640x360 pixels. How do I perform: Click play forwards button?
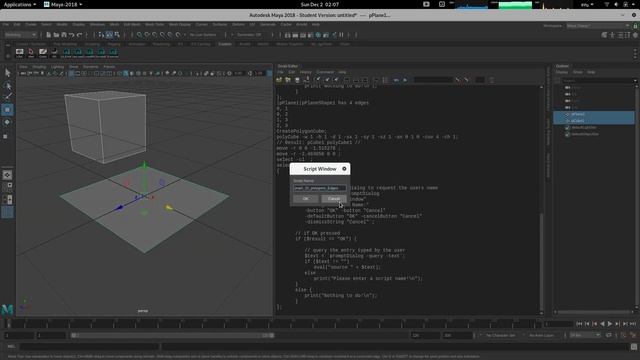[x=610, y=324]
